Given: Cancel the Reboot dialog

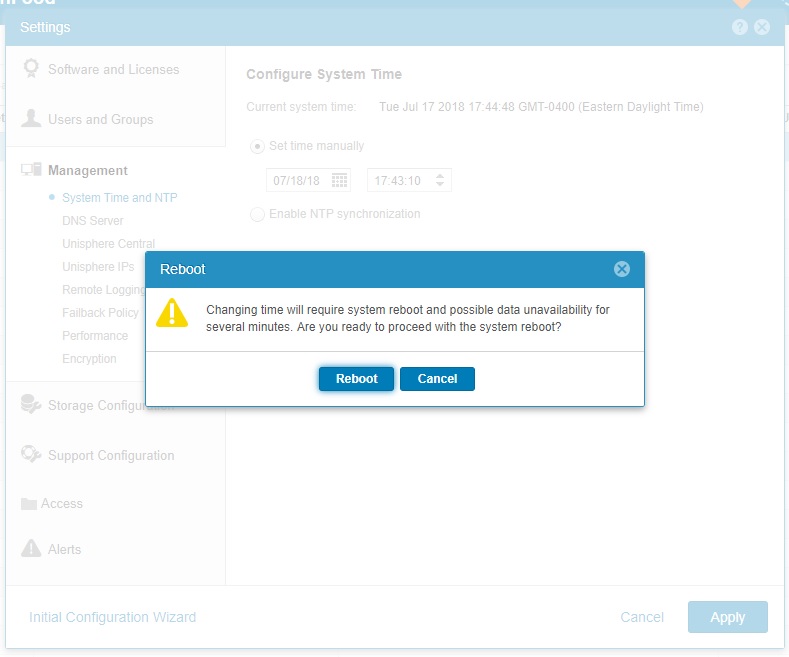Looking at the screenshot, I should [x=437, y=379].
